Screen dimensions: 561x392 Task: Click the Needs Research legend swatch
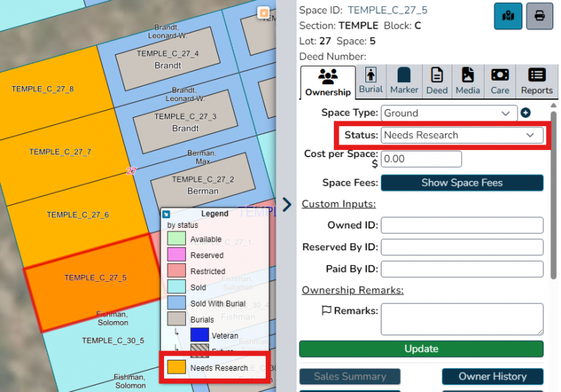pyautogui.click(x=177, y=367)
